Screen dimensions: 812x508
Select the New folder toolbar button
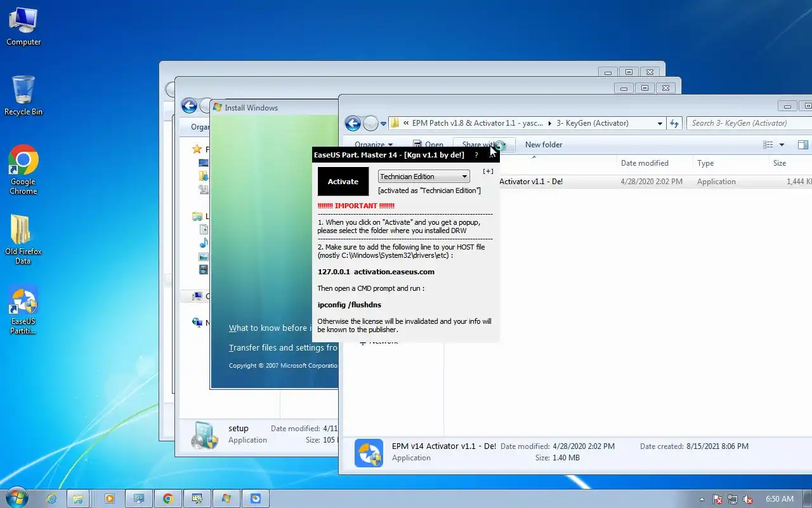point(544,145)
